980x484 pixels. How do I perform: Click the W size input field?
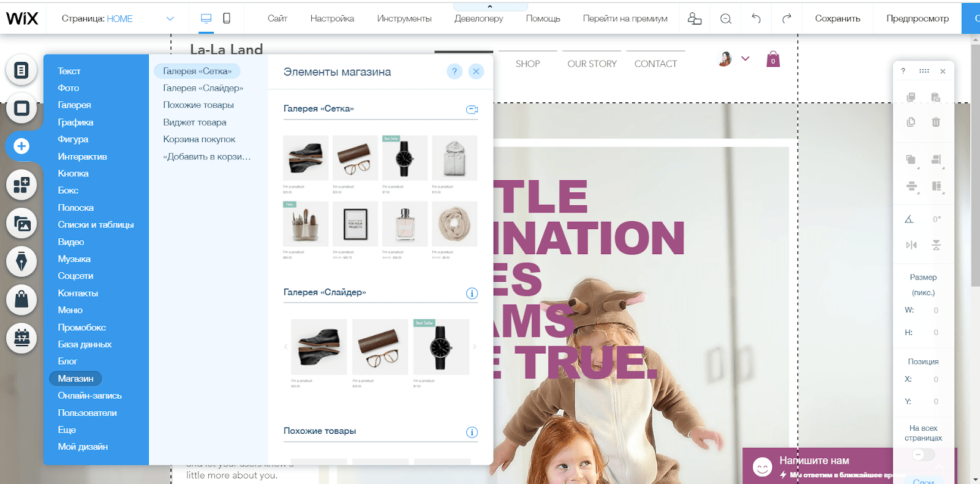pyautogui.click(x=935, y=310)
